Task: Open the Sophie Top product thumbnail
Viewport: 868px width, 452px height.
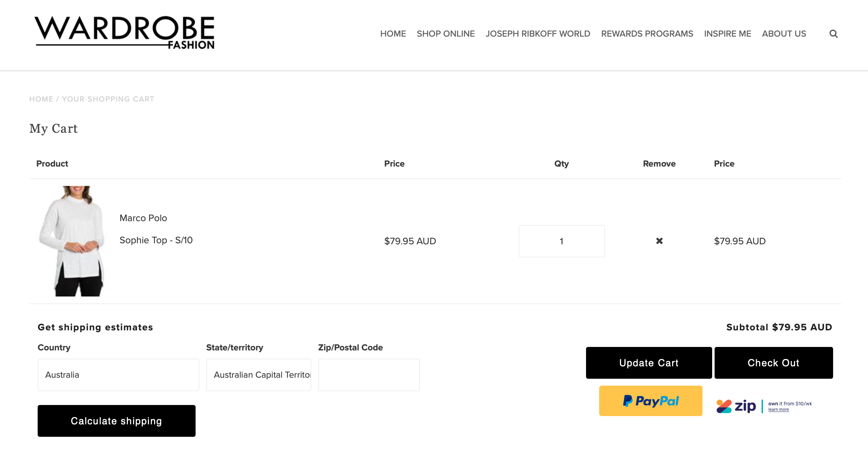Action: coord(72,241)
